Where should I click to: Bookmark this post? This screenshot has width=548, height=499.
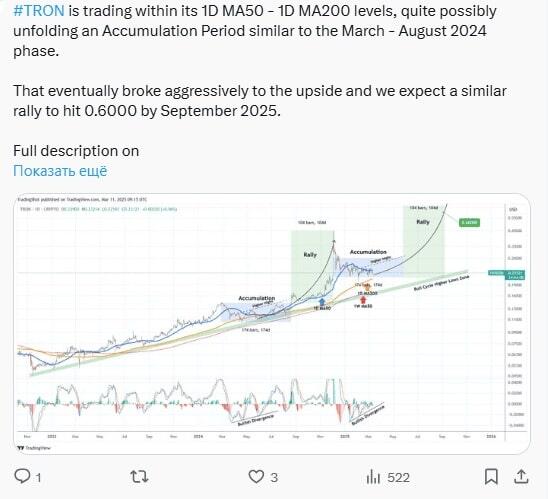click(x=491, y=477)
